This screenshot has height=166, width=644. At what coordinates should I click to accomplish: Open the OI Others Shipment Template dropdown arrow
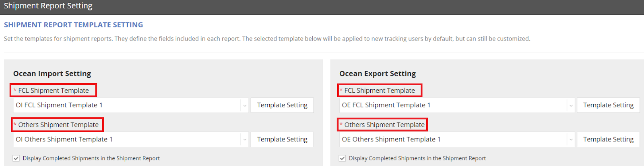244,139
